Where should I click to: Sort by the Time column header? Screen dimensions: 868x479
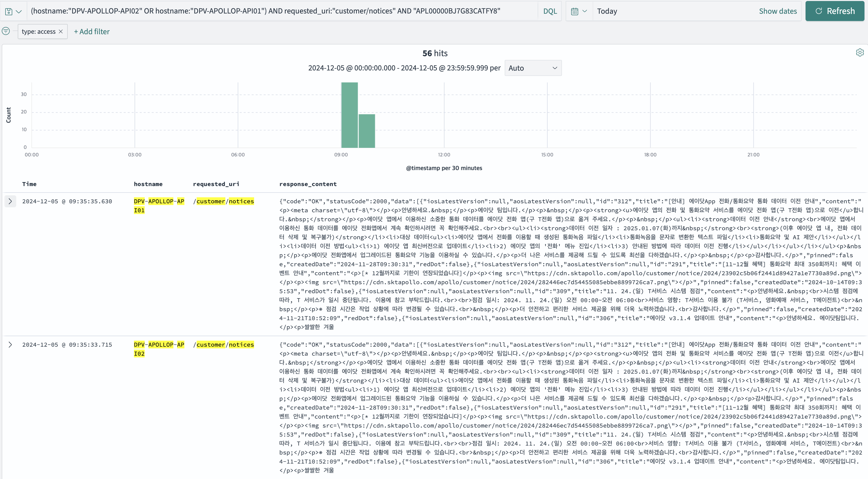click(29, 184)
